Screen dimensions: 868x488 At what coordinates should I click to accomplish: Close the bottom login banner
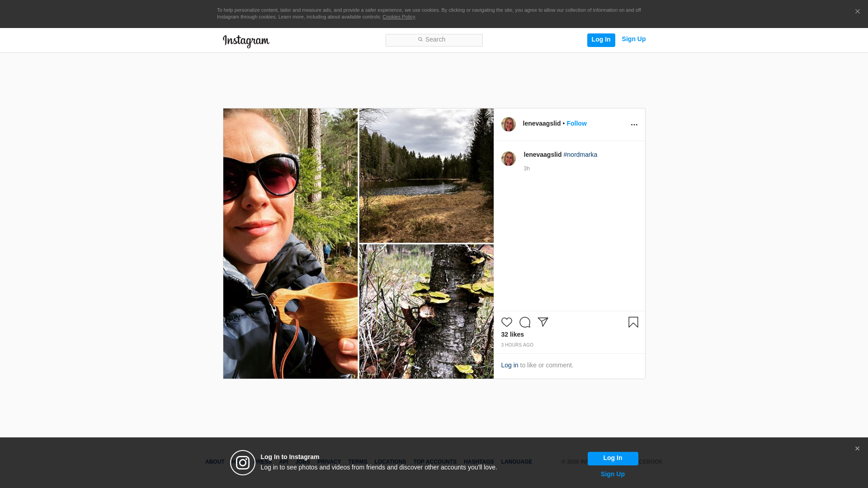coord(857,449)
